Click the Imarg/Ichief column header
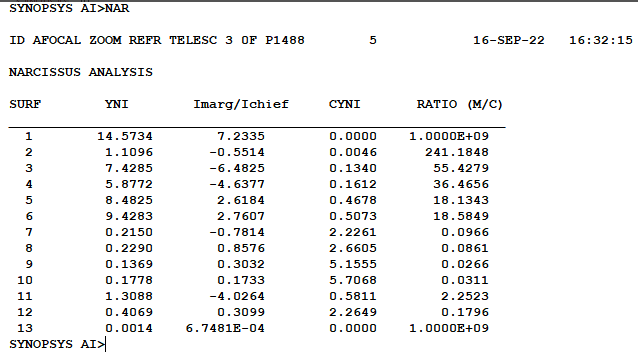 [x=241, y=104]
